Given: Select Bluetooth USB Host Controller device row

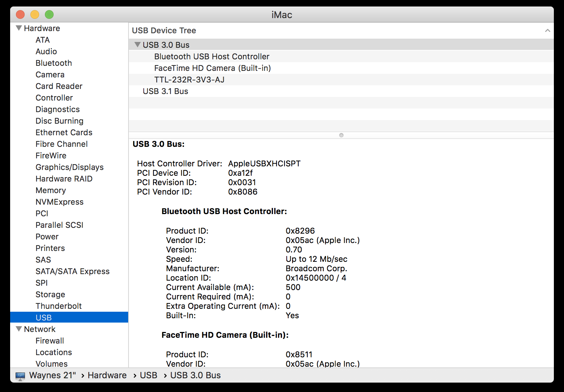Looking at the screenshot, I should coord(341,56).
